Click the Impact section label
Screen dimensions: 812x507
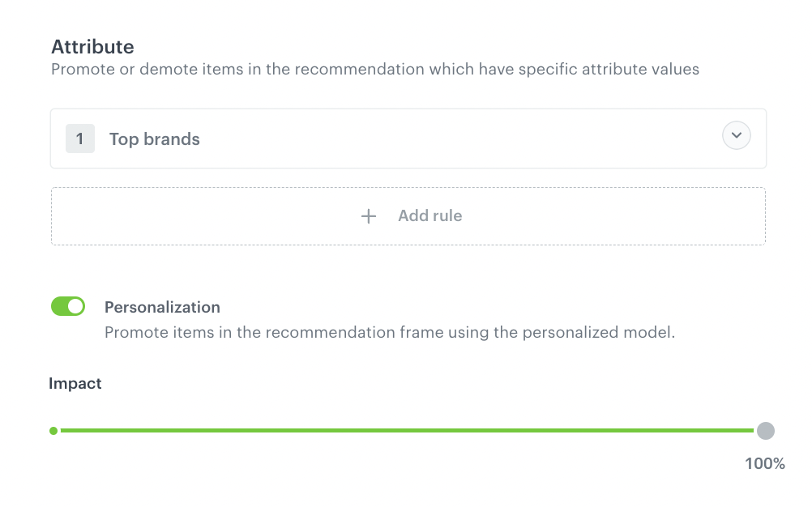click(75, 383)
